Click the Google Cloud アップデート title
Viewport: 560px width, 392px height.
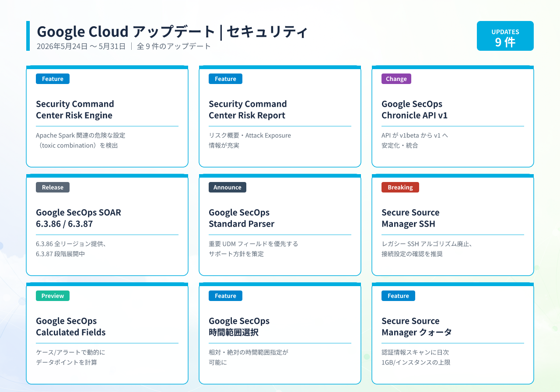coord(172,32)
